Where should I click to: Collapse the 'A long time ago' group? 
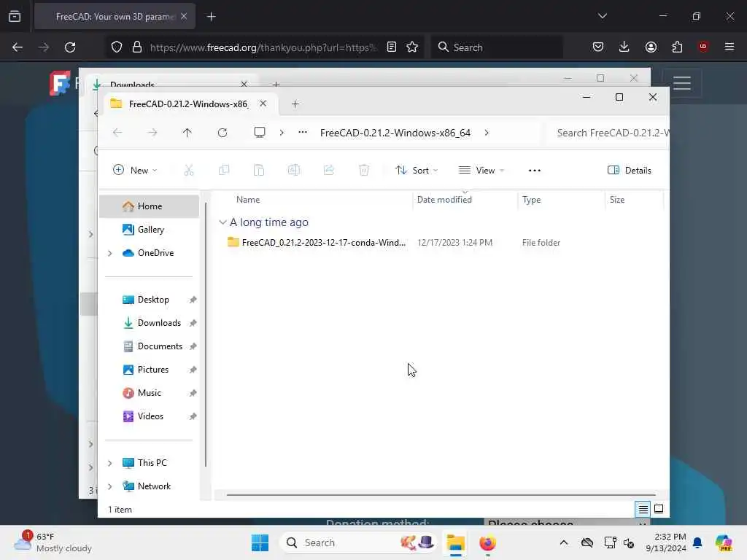point(222,222)
